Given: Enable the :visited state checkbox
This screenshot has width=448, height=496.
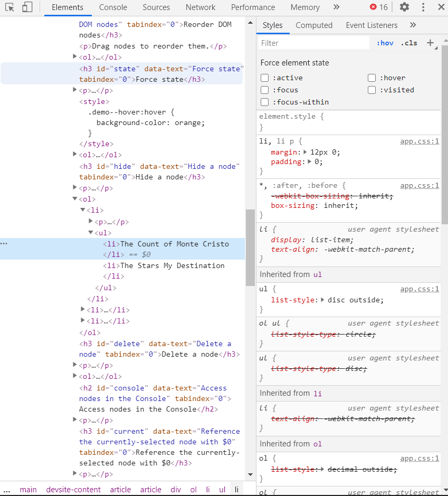Looking at the screenshot, I should [372, 90].
